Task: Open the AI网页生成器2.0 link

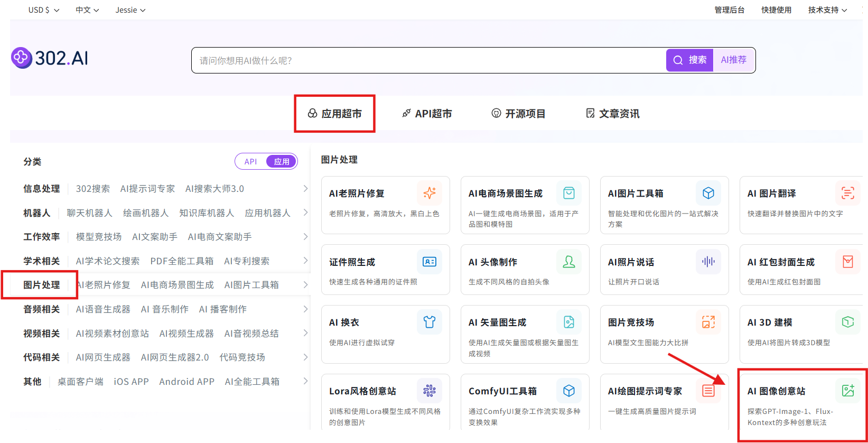Action: tap(175, 357)
